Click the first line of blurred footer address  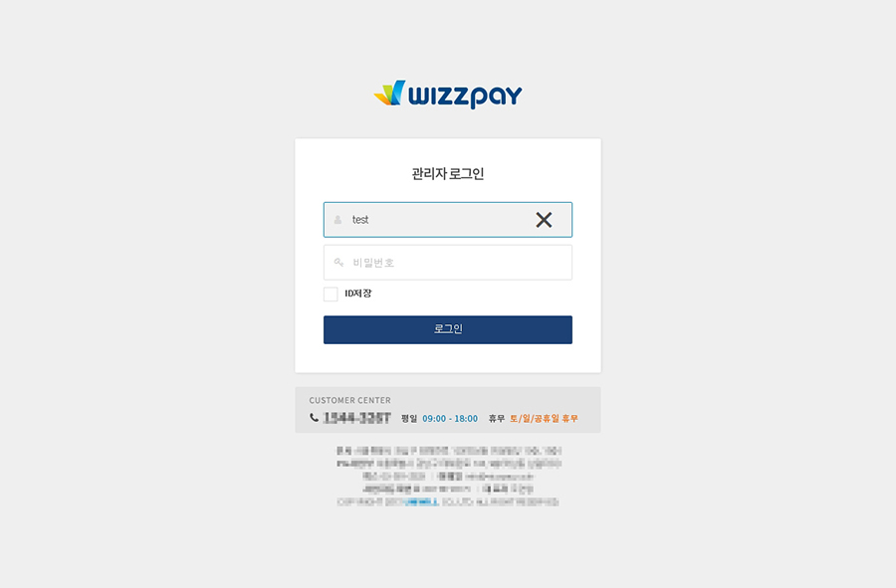pyautogui.click(x=449, y=451)
